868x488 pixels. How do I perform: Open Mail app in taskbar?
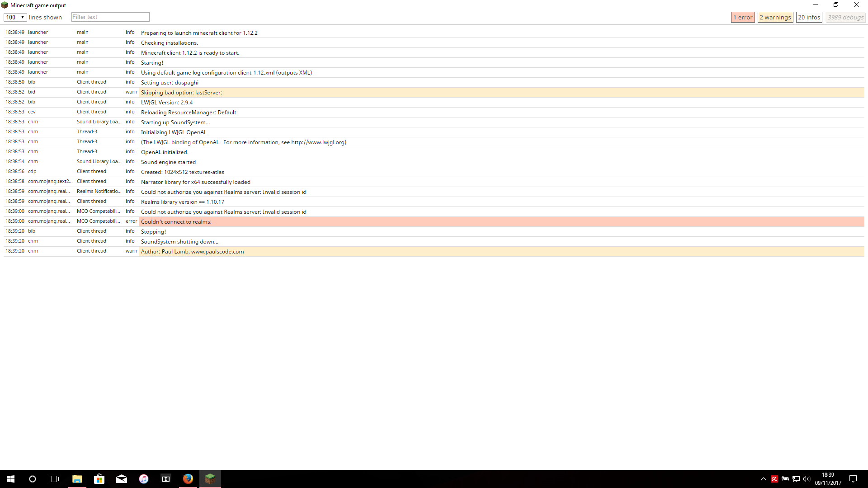point(121,479)
